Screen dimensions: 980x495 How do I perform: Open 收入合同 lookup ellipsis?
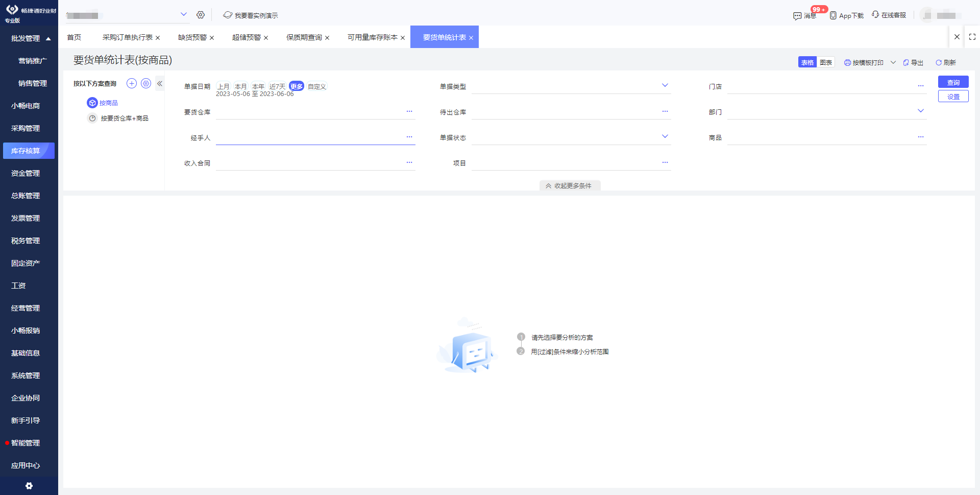409,162
